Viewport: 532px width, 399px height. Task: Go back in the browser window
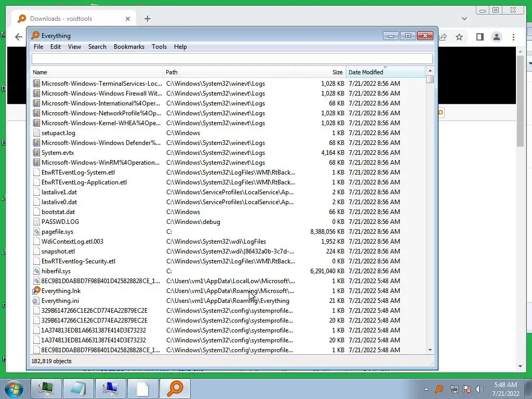tap(19, 37)
